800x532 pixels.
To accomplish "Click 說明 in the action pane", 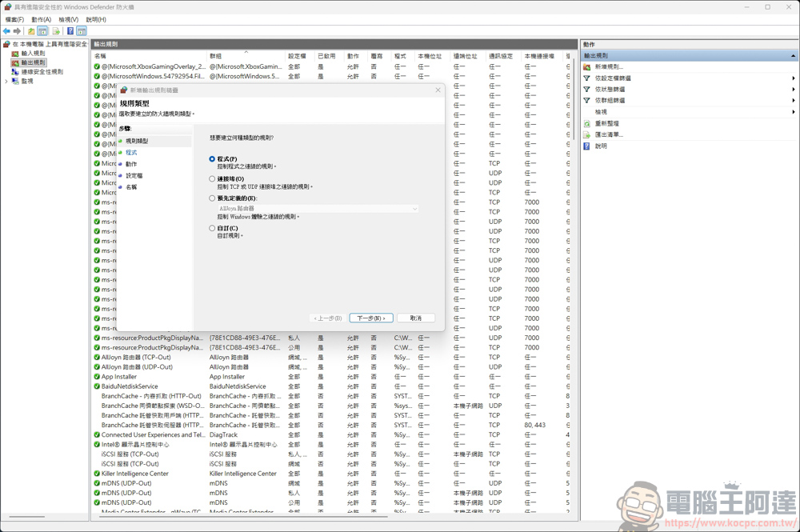I will coord(601,146).
